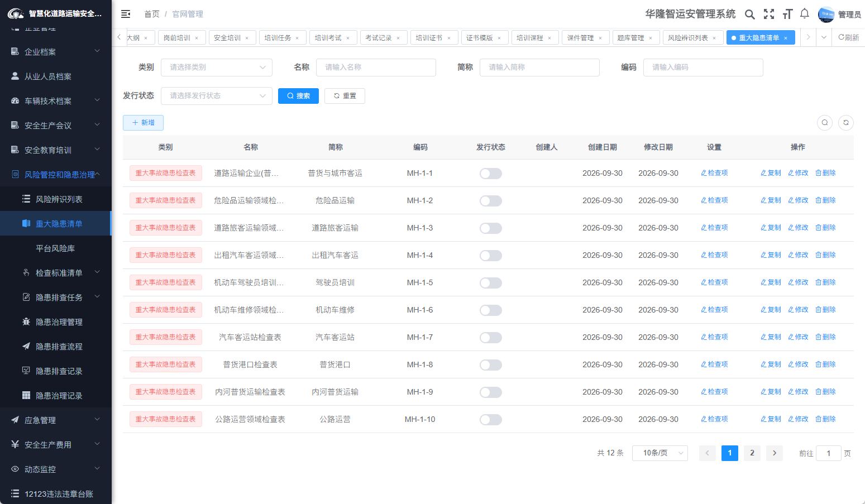
Task: Open the 类别 dropdown
Action: click(217, 68)
